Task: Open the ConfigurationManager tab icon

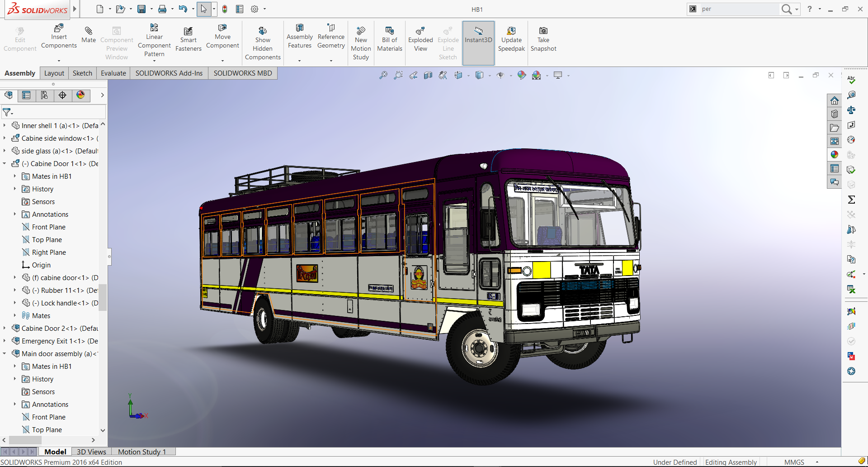Action: 44,95
